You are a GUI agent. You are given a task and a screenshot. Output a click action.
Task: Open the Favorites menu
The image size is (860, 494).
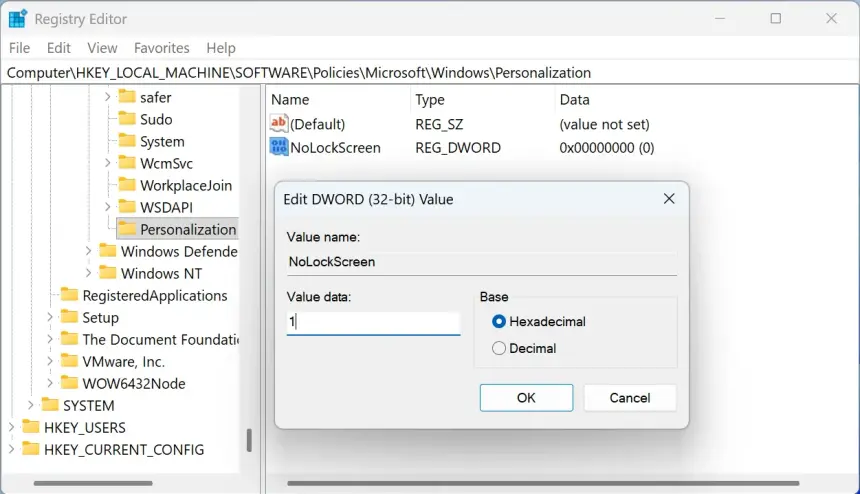(x=161, y=48)
